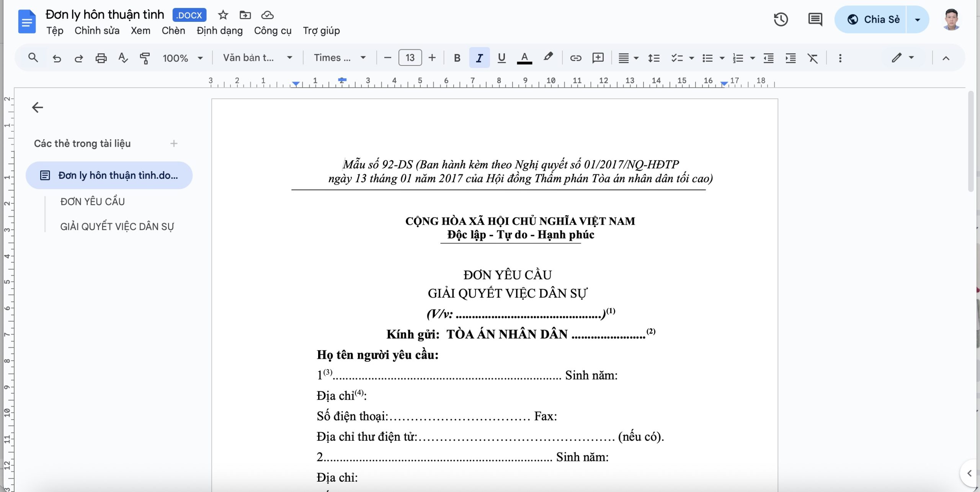Star the document Đơn ly hôn thuận tình
The image size is (980, 492).
(223, 15)
